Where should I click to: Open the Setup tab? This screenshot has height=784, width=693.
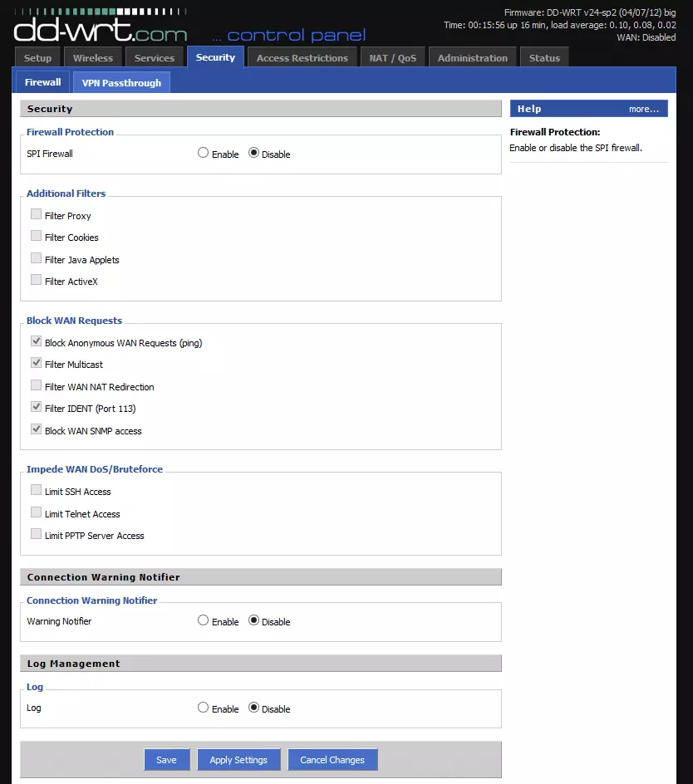click(37, 58)
